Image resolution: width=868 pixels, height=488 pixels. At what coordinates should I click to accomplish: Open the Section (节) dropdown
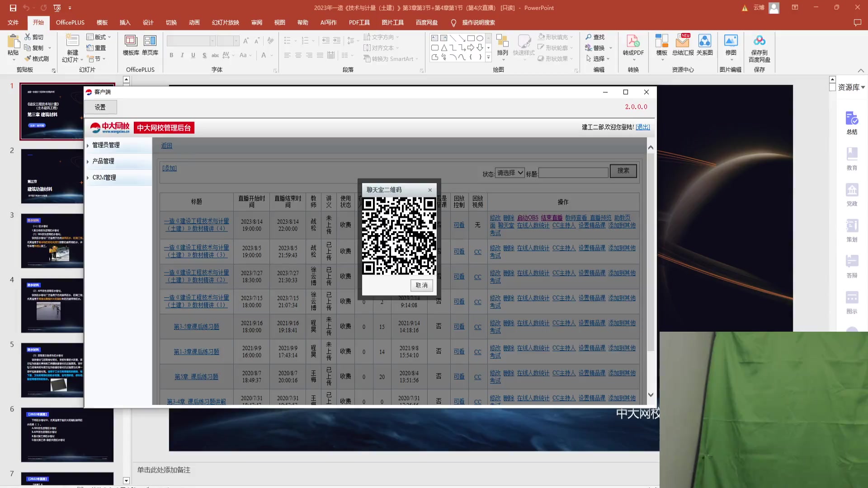pos(96,59)
